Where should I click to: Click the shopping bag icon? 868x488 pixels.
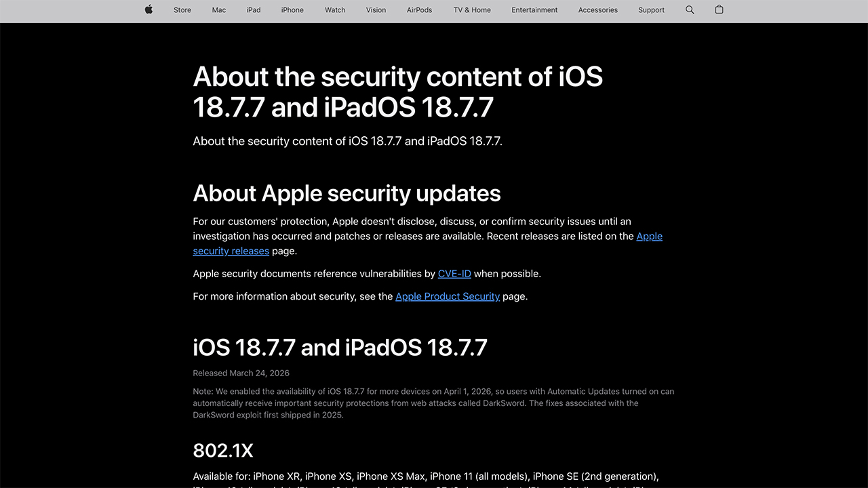(x=719, y=10)
